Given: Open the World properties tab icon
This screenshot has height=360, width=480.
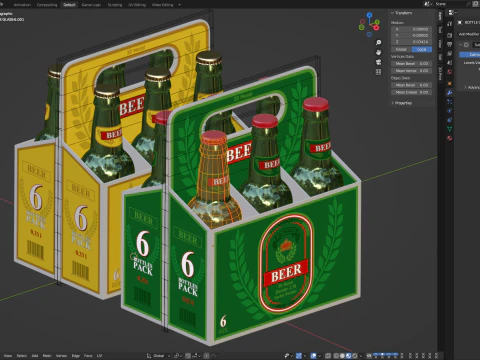Looking at the screenshot, I should (450, 71).
